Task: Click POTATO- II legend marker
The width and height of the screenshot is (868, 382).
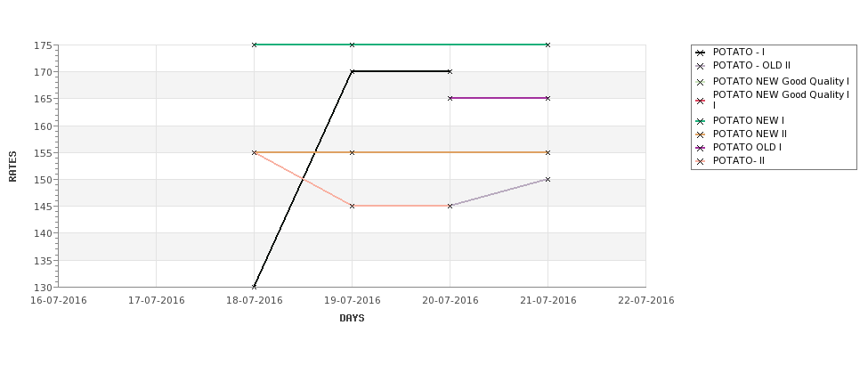Action: (x=701, y=162)
